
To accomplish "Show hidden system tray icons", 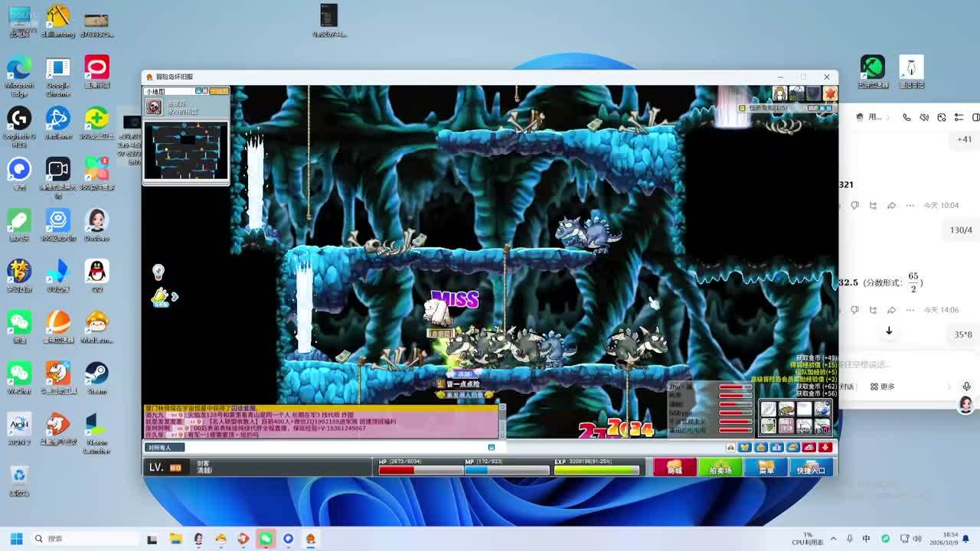I will click(x=833, y=539).
